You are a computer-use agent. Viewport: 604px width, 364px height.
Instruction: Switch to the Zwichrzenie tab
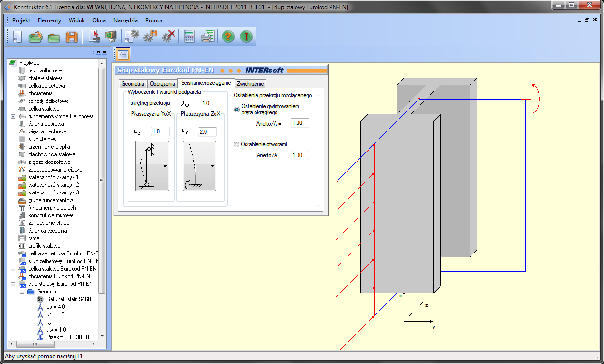coord(250,84)
